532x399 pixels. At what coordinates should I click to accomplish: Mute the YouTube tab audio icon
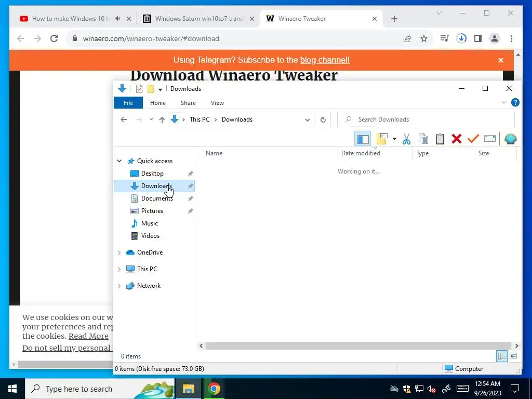click(118, 19)
